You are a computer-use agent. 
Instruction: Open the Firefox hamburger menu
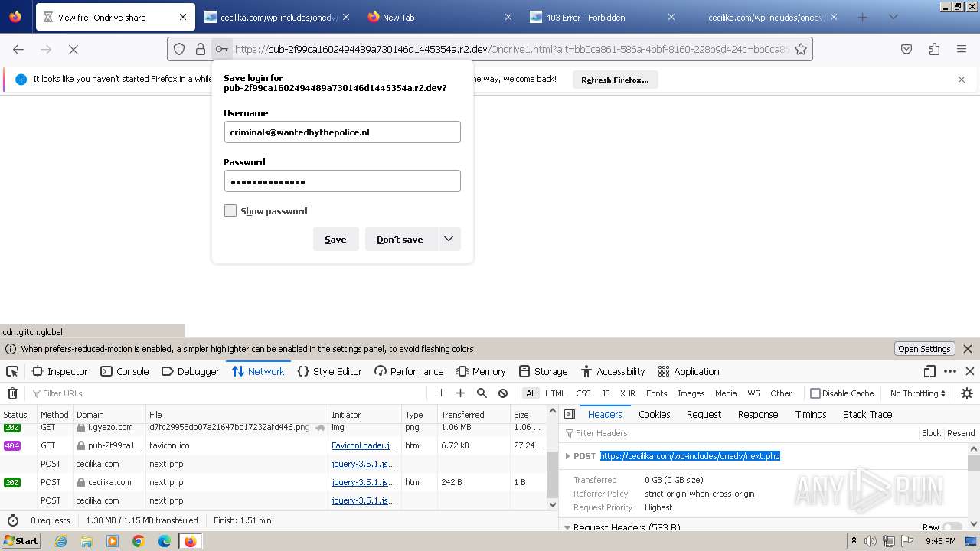click(x=962, y=49)
